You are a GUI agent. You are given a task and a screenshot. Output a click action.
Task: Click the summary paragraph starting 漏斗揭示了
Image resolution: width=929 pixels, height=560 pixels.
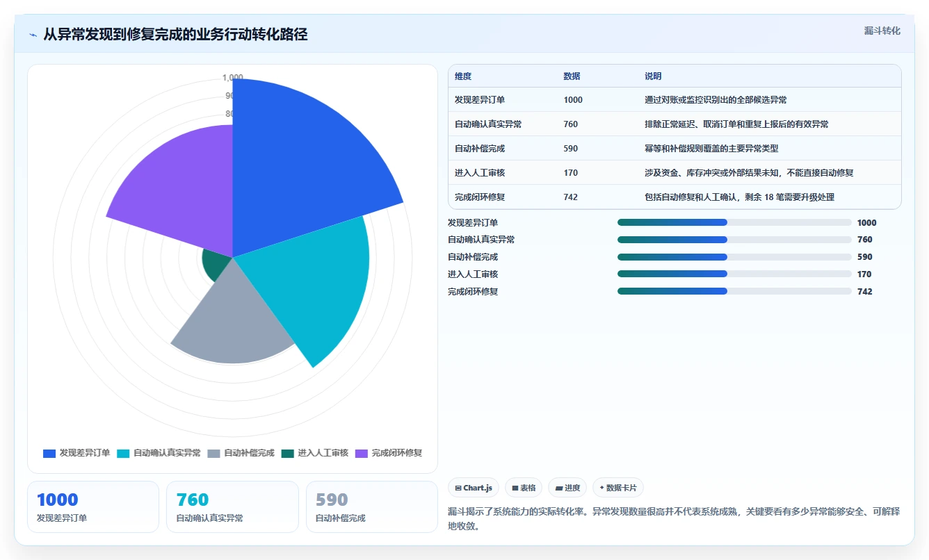coord(674,518)
